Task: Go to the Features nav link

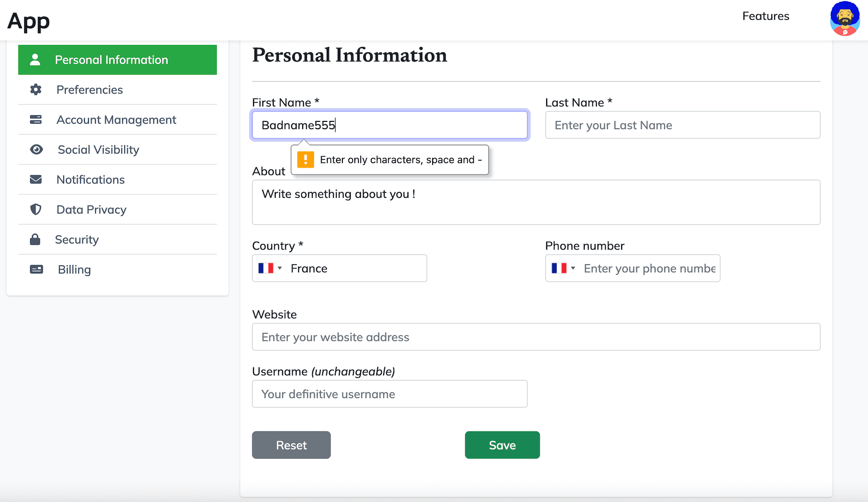Action: [x=765, y=16]
